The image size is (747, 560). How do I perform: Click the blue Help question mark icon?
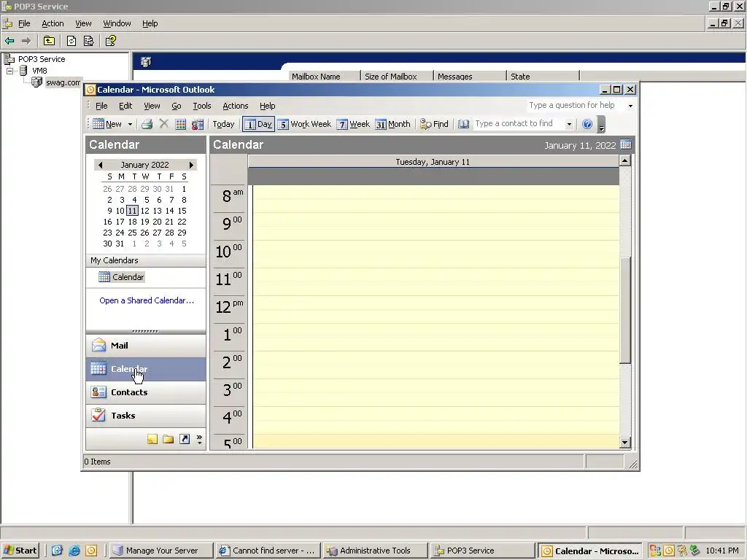[587, 124]
